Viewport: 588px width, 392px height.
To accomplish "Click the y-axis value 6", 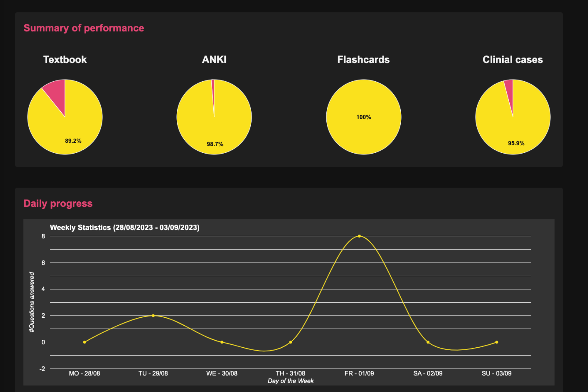I will tap(43, 263).
